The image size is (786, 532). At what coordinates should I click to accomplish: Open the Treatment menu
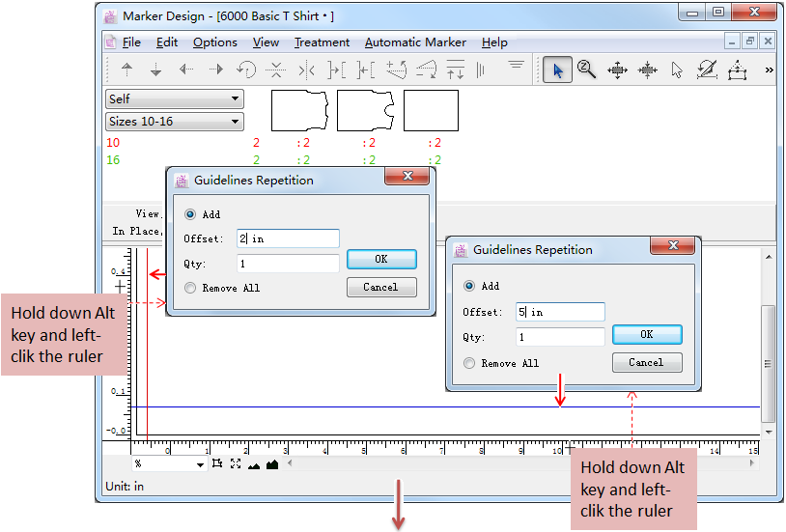[322, 42]
